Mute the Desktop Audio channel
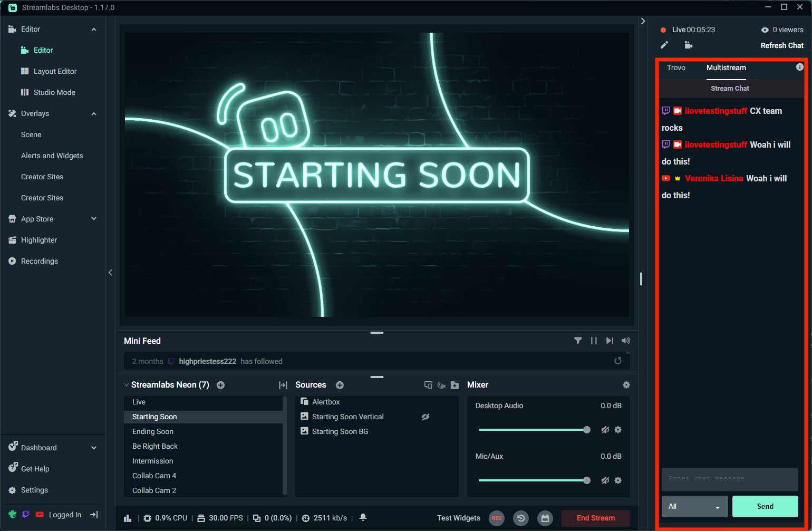 (x=605, y=430)
